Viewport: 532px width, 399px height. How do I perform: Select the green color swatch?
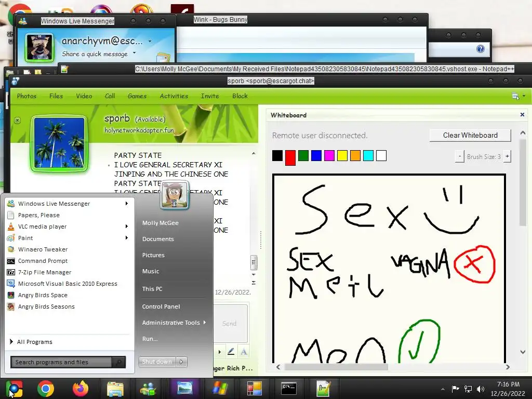(303, 156)
